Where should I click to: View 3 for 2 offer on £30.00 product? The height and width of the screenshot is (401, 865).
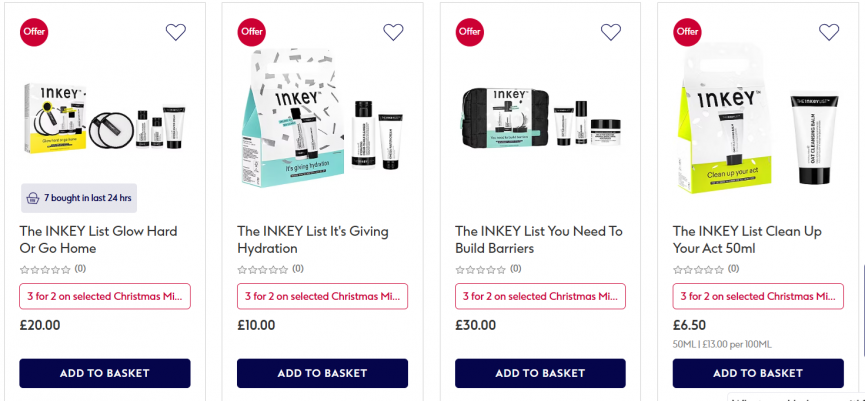[540, 296]
